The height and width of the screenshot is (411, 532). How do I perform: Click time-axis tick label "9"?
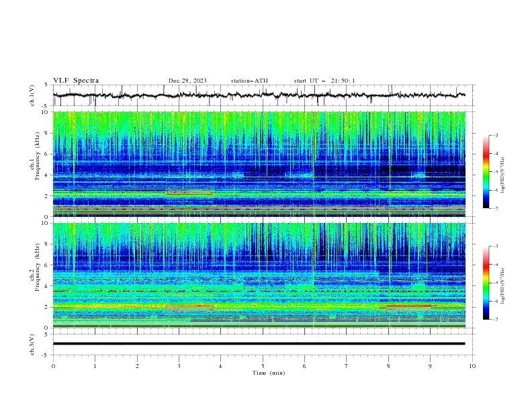point(430,366)
